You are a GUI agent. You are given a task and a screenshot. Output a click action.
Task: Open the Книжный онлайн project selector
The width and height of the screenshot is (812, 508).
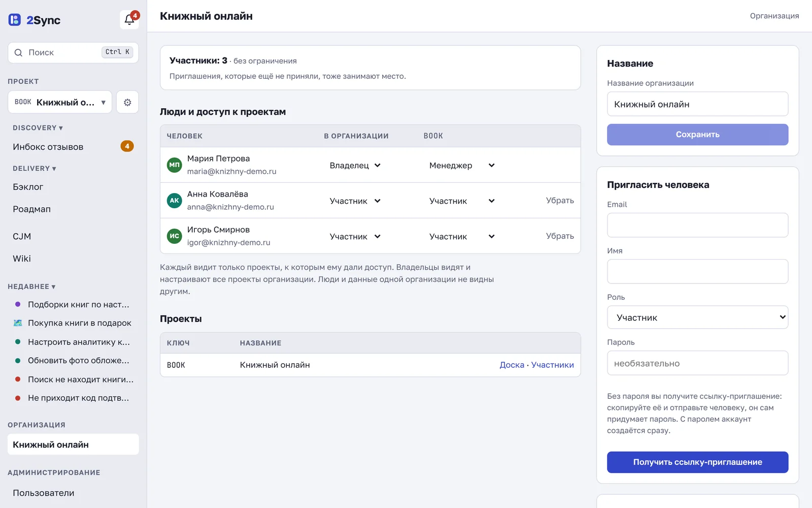click(x=60, y=102)
